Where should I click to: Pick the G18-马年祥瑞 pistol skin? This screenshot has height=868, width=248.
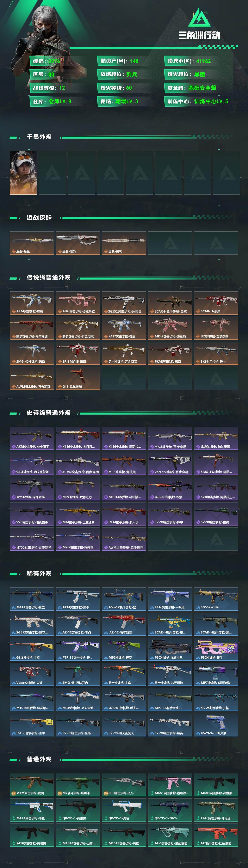click(78, 378)
